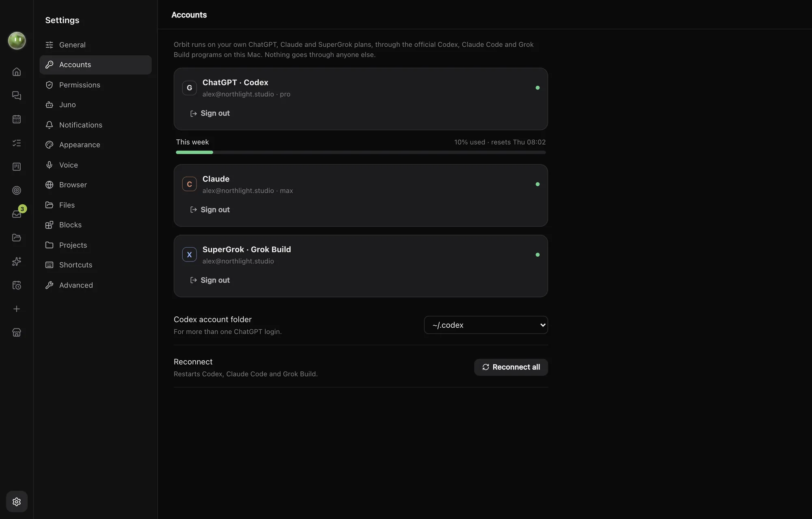Click the 'Reconnect' row label
The width and height of the screenshot is (812, 519).
point(193,362)
